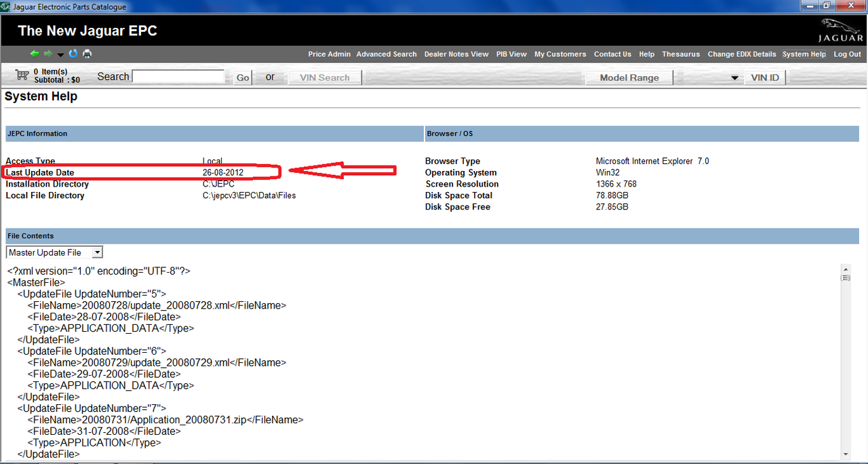Click the file contents scrollbar down arrow
Screen dimensions: 868x464
point(845,454)
